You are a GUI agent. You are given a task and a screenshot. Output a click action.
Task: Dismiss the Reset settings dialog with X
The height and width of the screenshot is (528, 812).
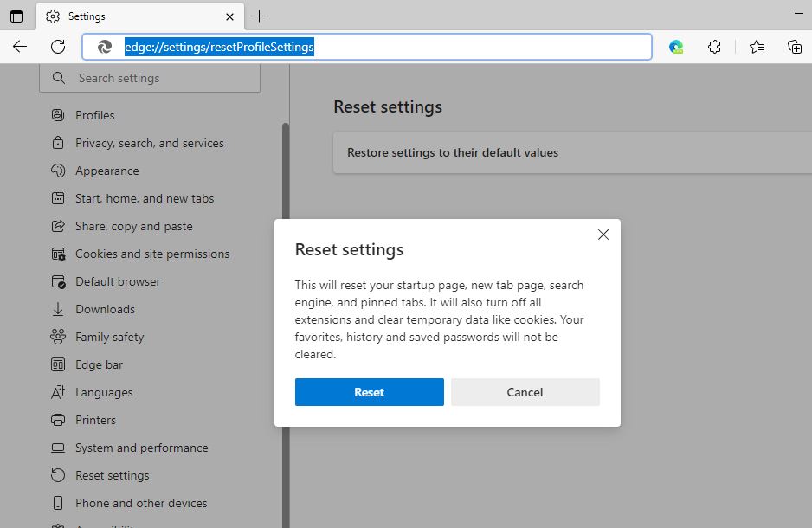pos(603,235)
